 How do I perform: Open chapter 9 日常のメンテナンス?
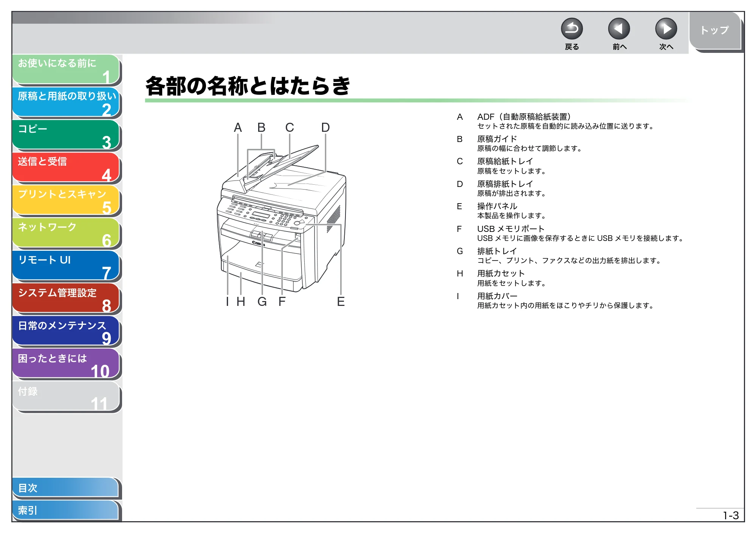point(66,331)
